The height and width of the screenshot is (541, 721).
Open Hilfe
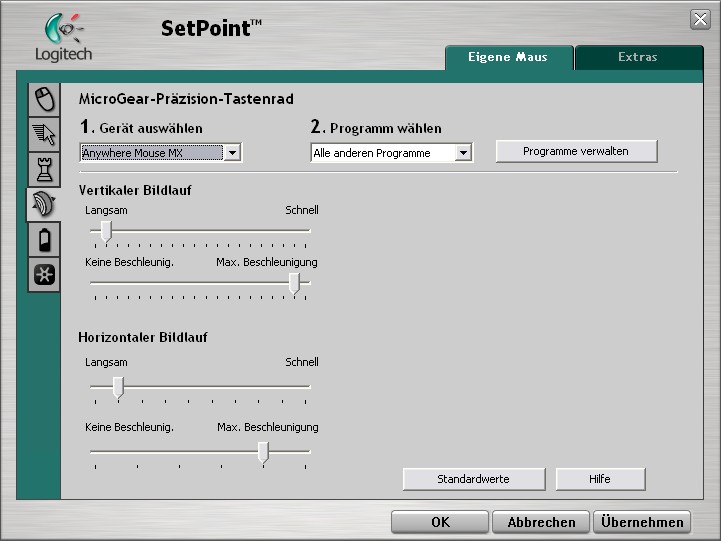pyautogui.click(x=600, y=479)
